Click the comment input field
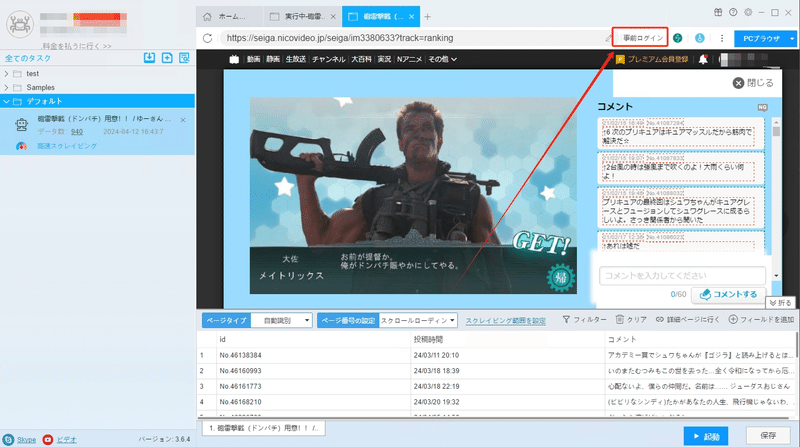Viewport: 800px width, 447px height. 682,276
